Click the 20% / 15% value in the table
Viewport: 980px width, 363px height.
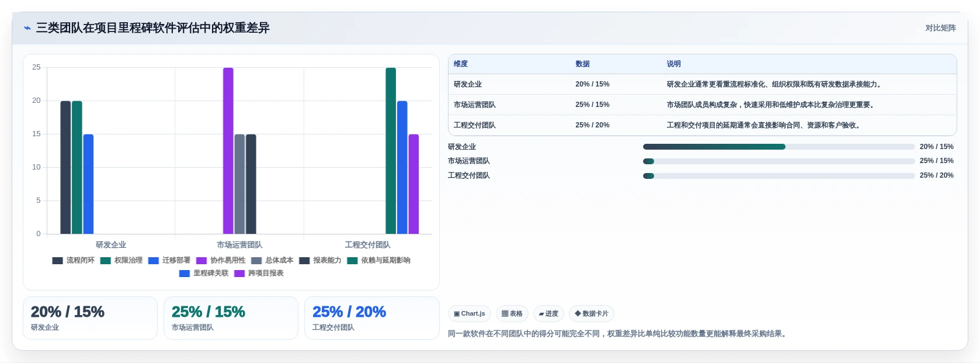tap(592, 85)
